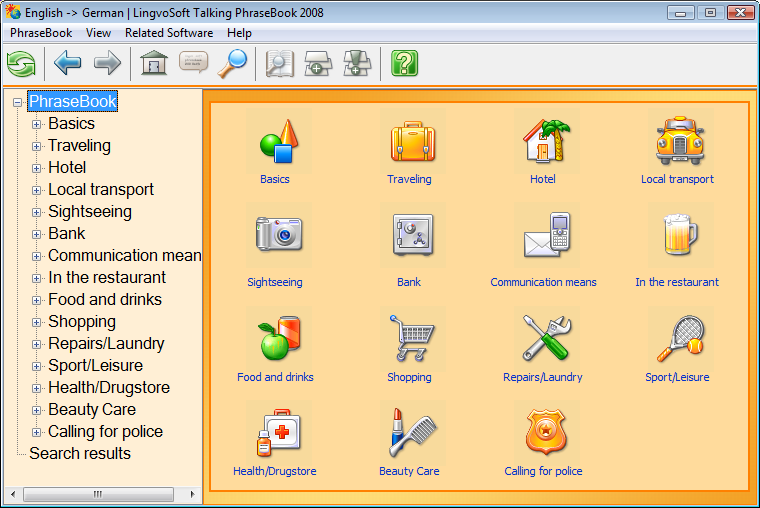Open the In the restaurant beer mug icon
The height and width of the screenshot is (508, 760).
pos(681,235)
